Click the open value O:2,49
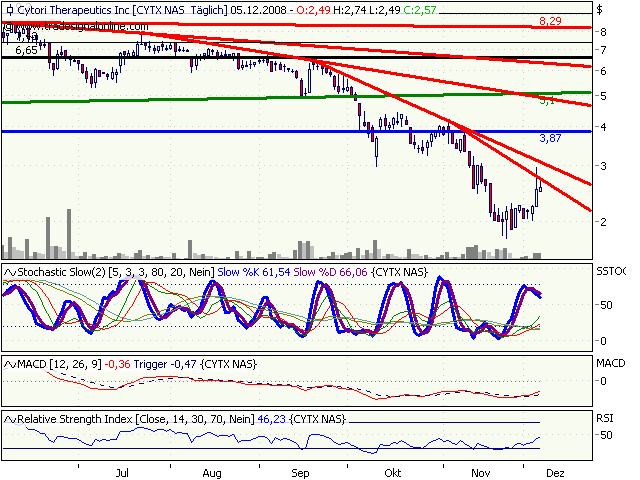The height and width of the screenshot is (480, 640). tap(313, 10)
